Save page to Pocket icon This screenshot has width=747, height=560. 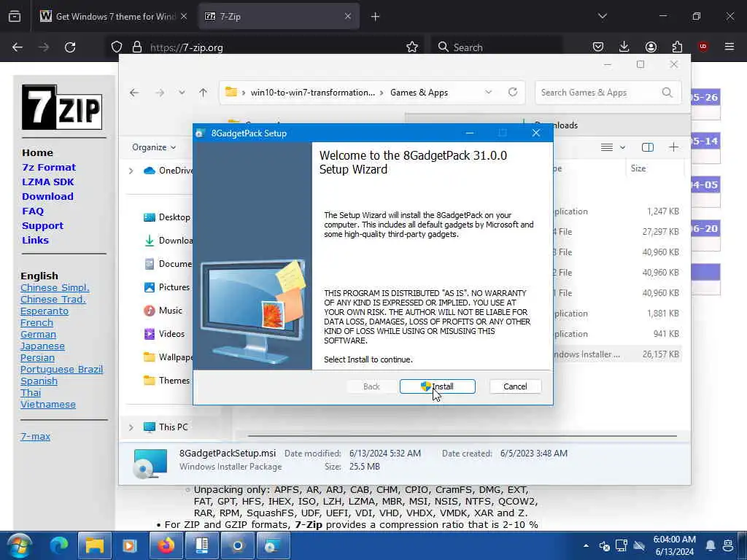point(598,47)
